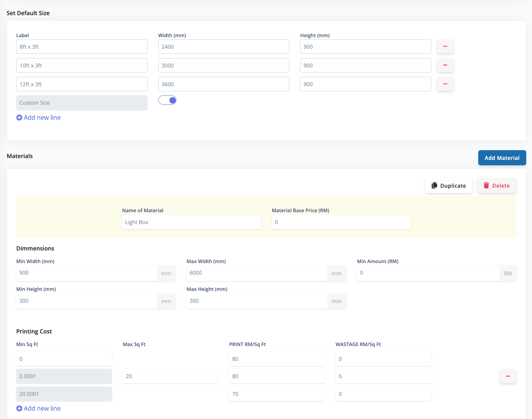Edit the Name of Material field
This screenshot has width=532, height=419.
coord(191,222)
